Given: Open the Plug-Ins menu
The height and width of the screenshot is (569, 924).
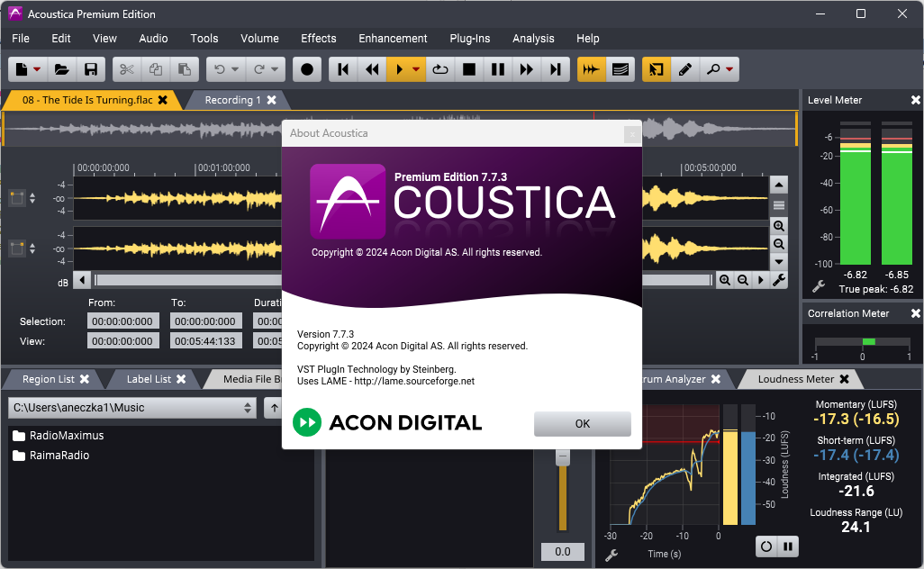Looking at the screenshot, I should pyautogui.click(x=470, y=39).
